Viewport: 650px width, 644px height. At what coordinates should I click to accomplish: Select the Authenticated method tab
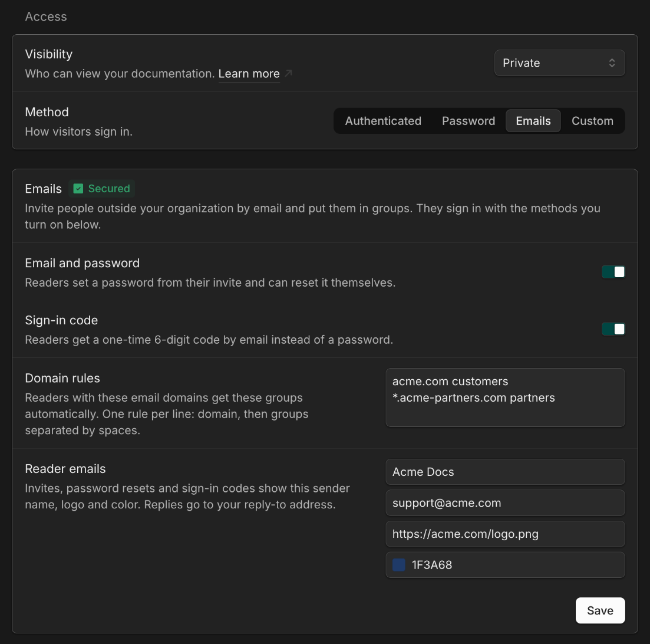383,121
